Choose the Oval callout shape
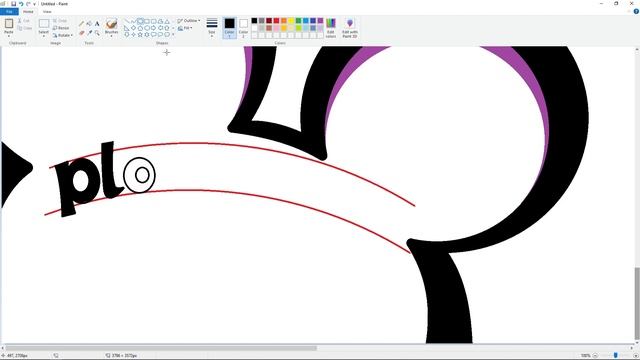The image size is (640, 360). point(160,35)
